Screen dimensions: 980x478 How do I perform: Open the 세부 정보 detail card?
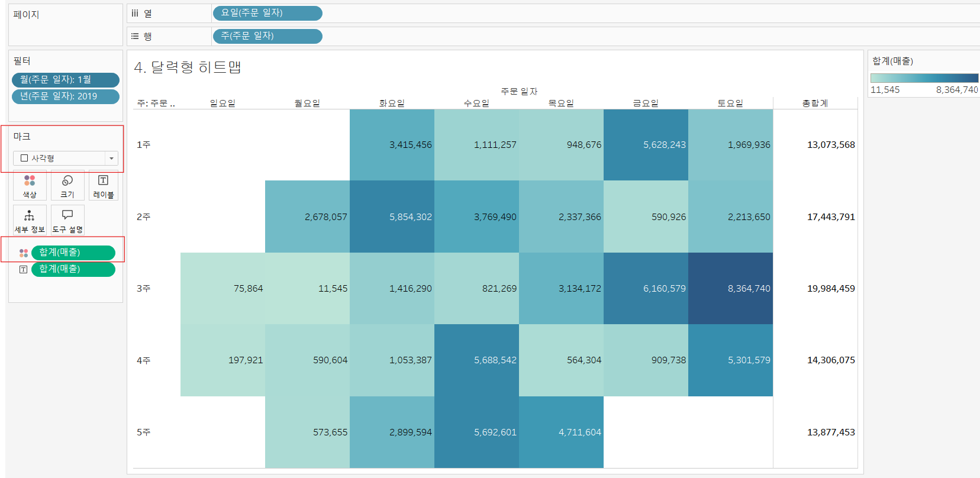pos(30,221)
